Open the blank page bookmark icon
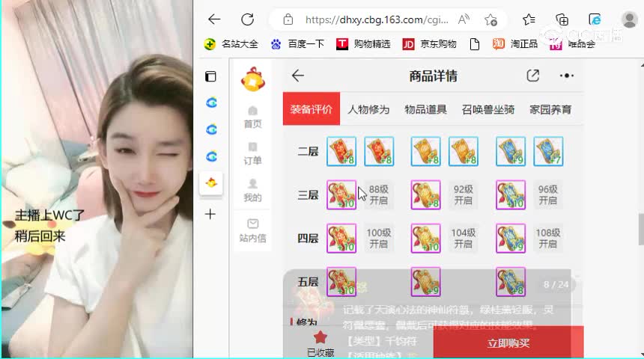Screen dimensions: 644x359 click(x=474, y=44)
